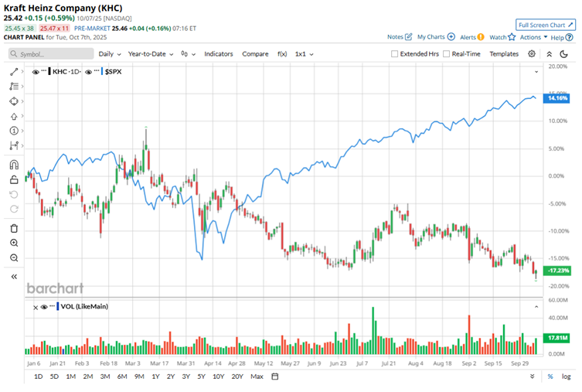Open the 1x1 grid layout dropdown
This screenshot has width=582, height=392.
click(304, 54)
